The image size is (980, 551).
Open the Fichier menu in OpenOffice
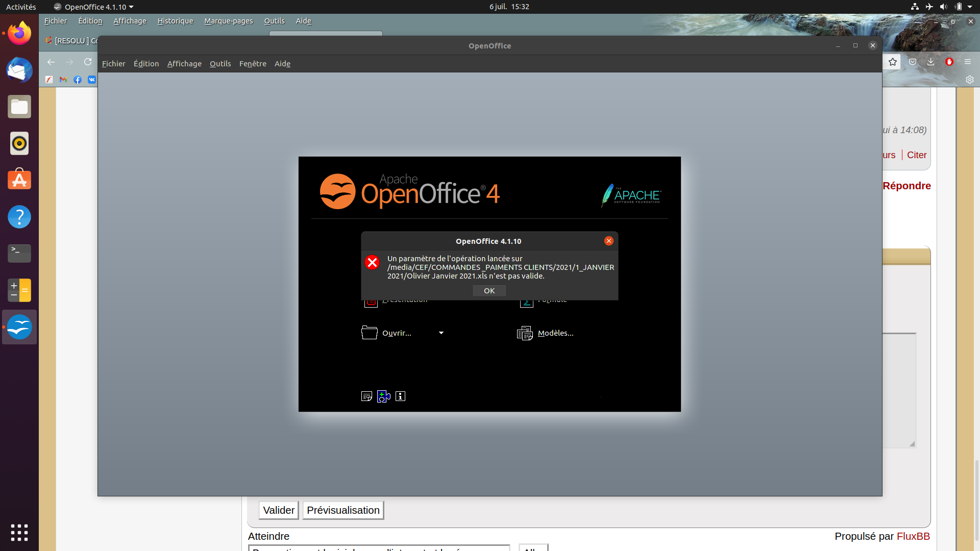pyautogui.click(x=113, y=64)
